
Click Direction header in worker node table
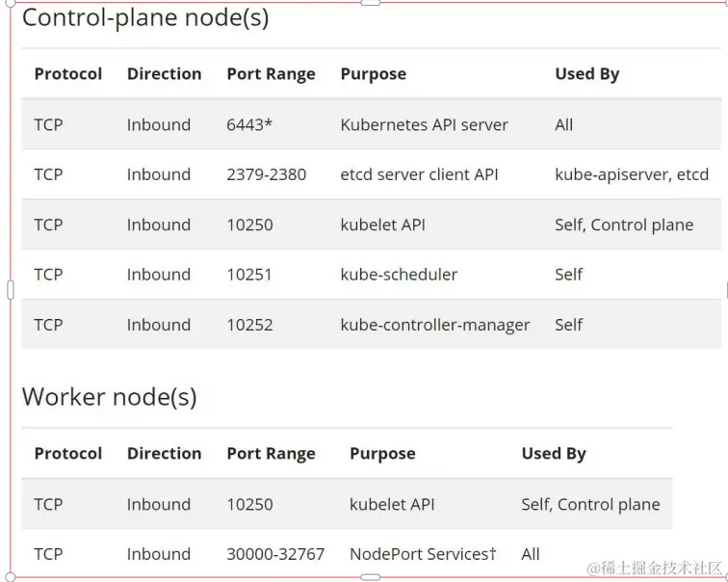[x=164, y=454]
